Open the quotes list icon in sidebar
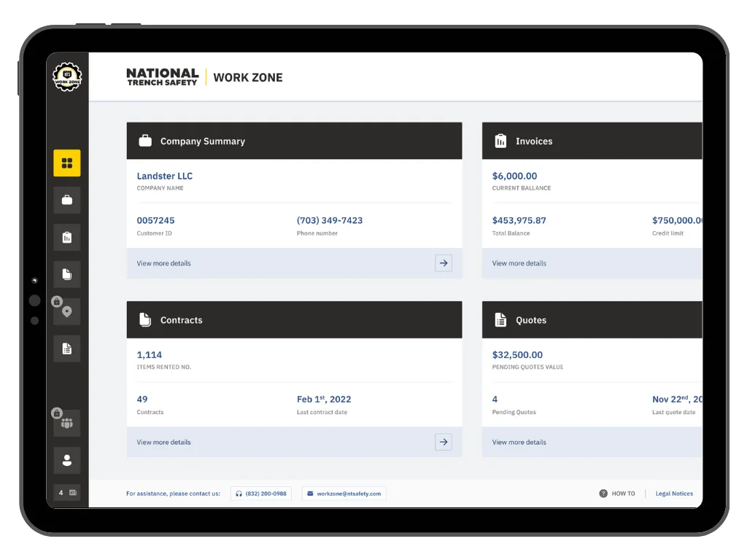This screenshot has height=560, width=747. 67,349
